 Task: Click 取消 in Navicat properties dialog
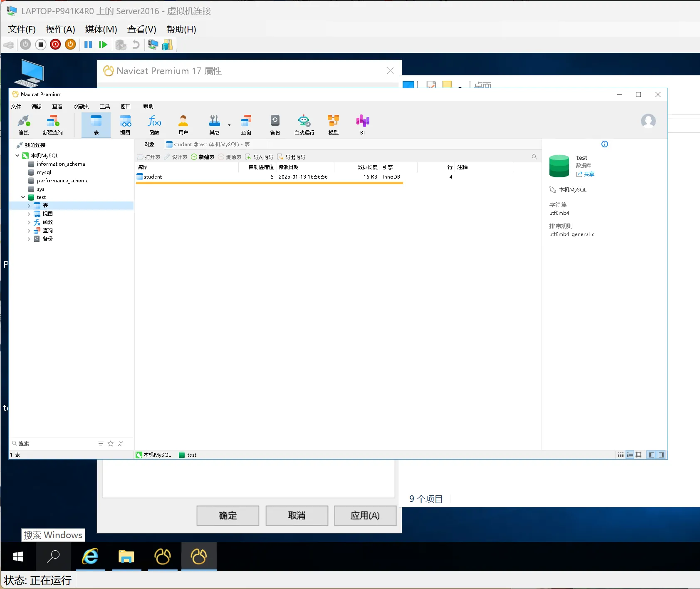(297, 516)
